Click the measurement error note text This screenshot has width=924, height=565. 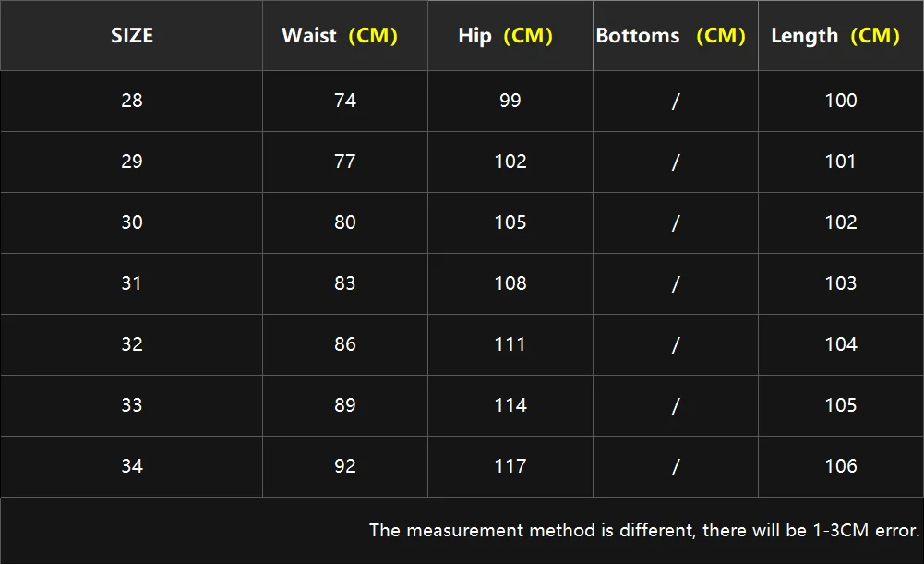[x=644, y=530]
